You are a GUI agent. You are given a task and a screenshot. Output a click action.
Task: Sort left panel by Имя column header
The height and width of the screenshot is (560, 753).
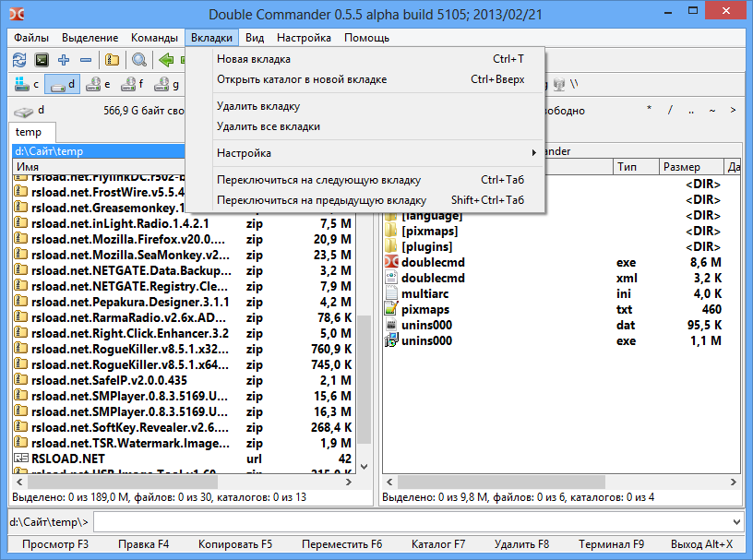point(99,167)
